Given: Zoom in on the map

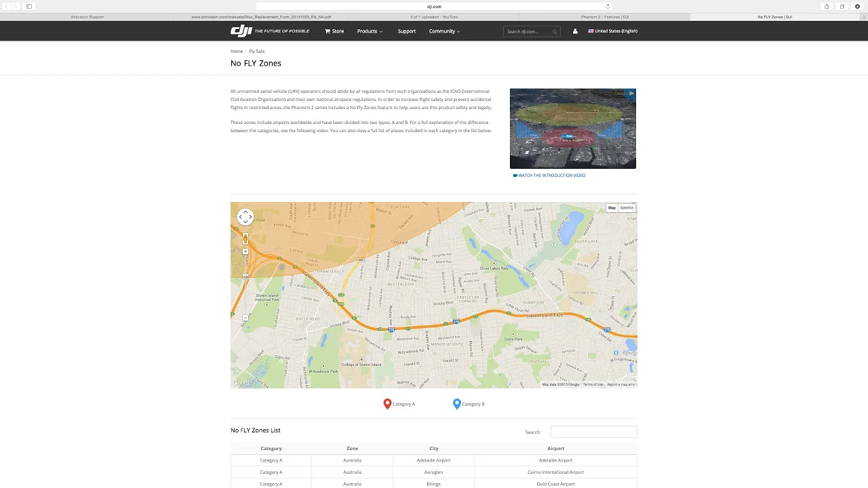Looking at the screenshot, I should tap(245, 251).
